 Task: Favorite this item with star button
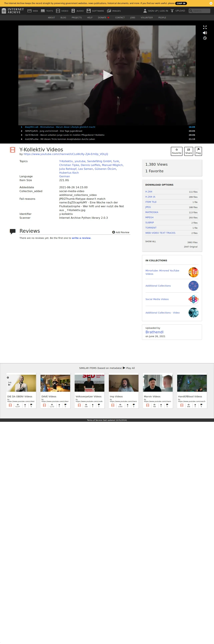click(x=177, y=151)
